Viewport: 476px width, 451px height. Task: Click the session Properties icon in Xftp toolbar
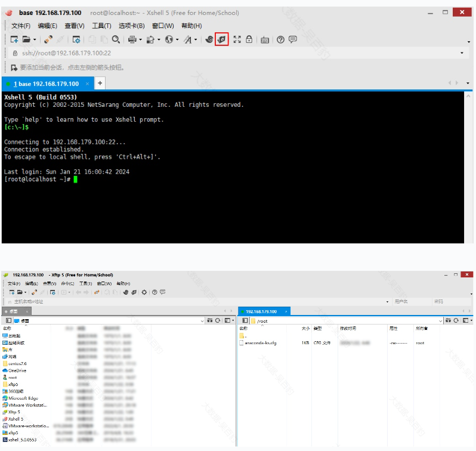pyautogui.click(x=52, y=292)
